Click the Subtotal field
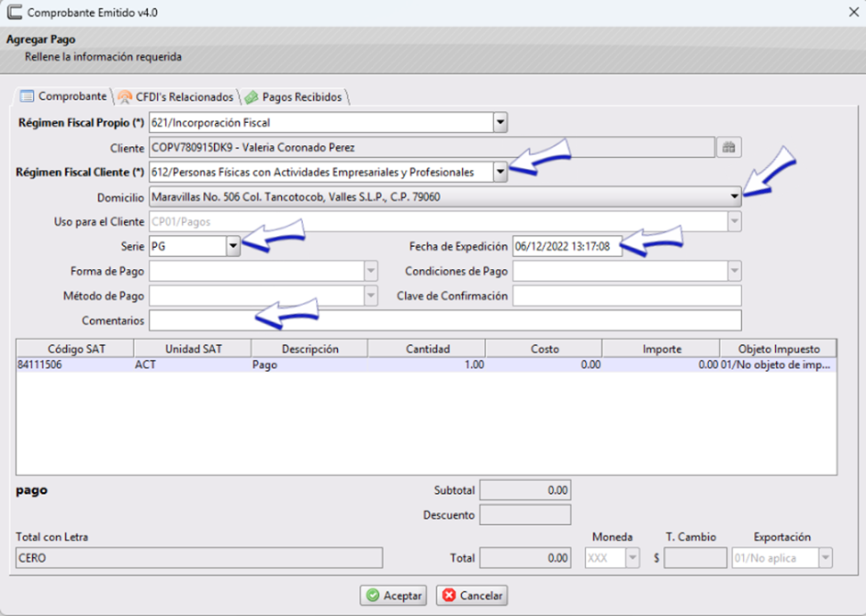This screenshot has height=616, width=866. [x=525, y=490]
